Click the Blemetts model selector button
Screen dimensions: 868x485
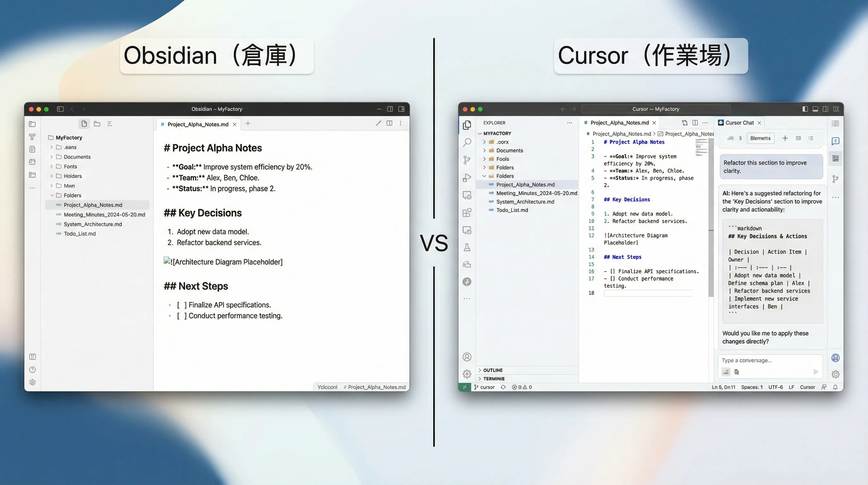[760, 138]
